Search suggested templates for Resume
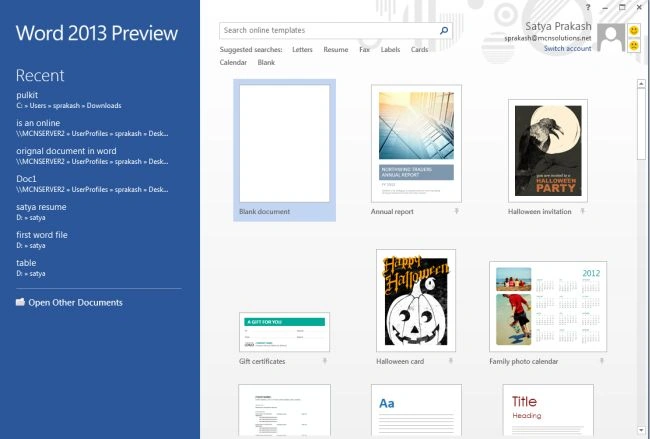This screenshot has height=439, width=650. pyautogui.click(x=336, y=49)
